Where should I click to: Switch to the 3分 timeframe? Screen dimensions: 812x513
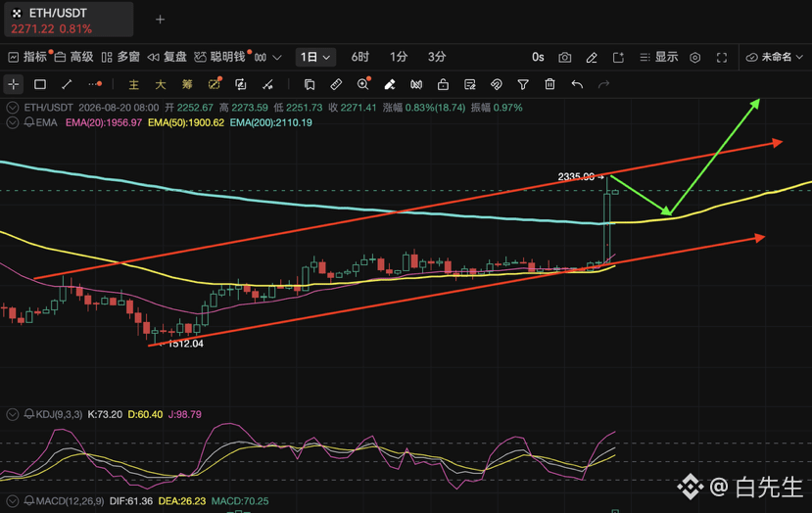coord(437,57)
